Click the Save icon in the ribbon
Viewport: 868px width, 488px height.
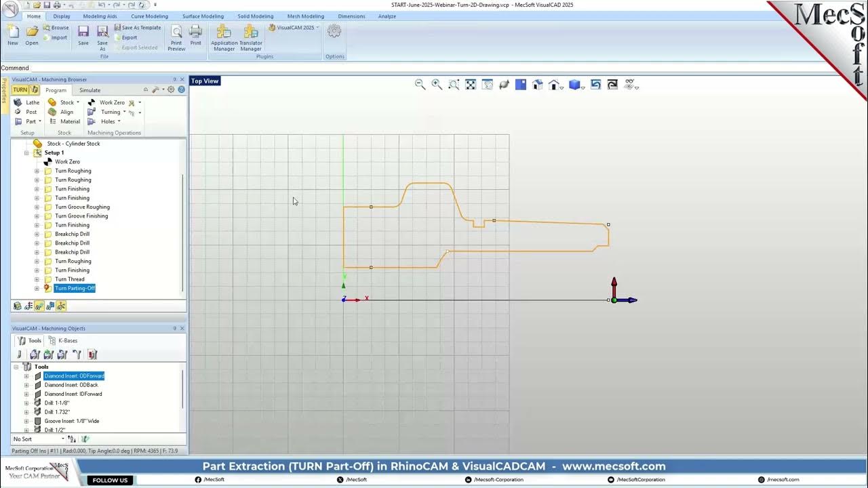coord(83,35)
